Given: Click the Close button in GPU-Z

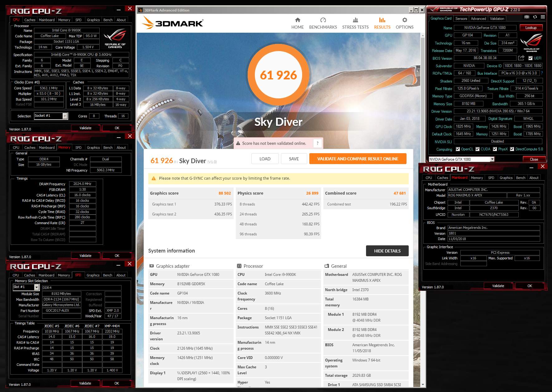Looking at the screenshot, I should pos(534,159).
